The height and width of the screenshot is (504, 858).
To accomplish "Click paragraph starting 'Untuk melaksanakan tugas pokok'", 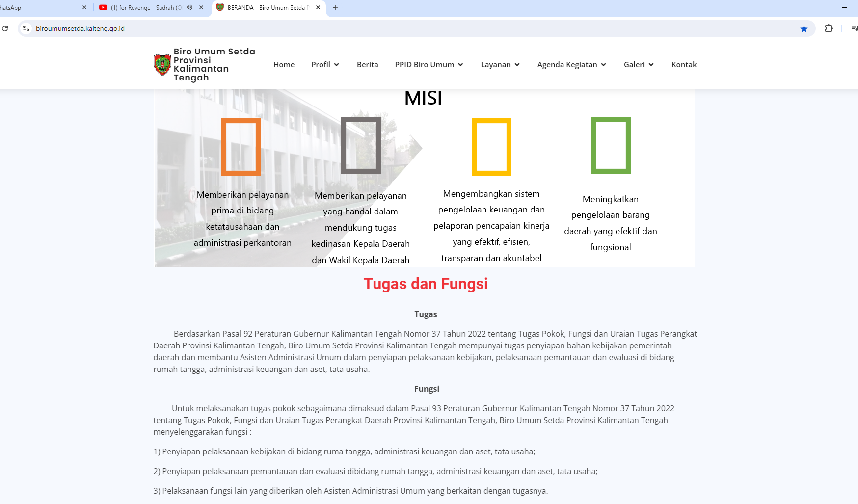I will pos(414,420).
